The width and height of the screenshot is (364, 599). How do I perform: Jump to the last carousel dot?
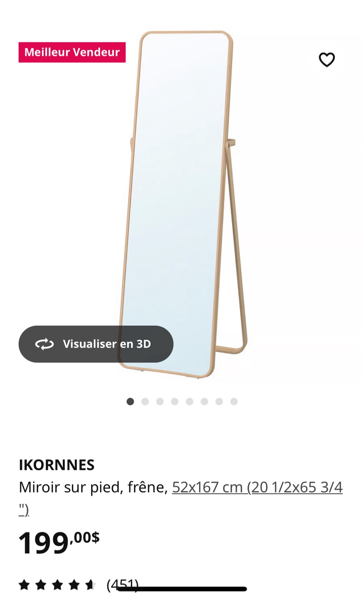pos(234,401)
